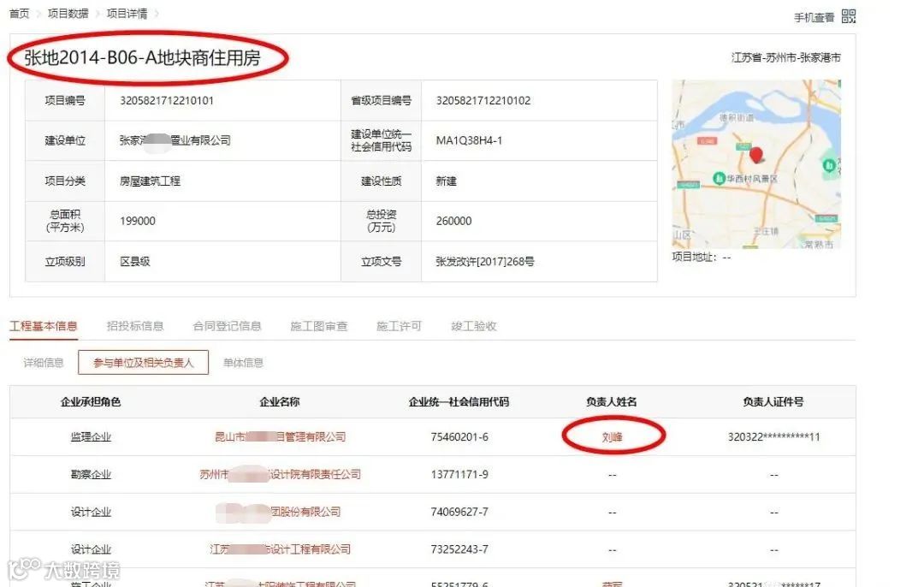Select 参与单位及相关负责人 sub-tab
Viewport: 924px width, 587px height.
click(x=143, y=363)
